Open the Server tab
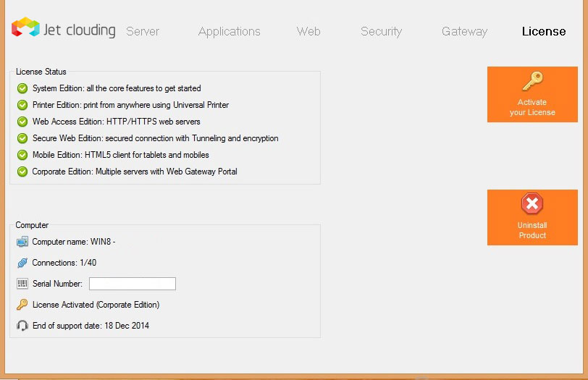 click(143, 32)
